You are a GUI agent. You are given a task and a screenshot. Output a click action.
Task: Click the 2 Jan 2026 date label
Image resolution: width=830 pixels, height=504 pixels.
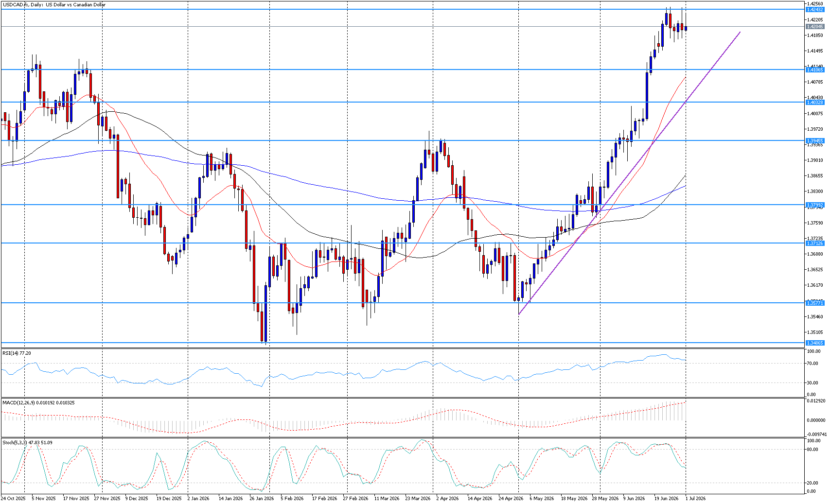[198, 498]
